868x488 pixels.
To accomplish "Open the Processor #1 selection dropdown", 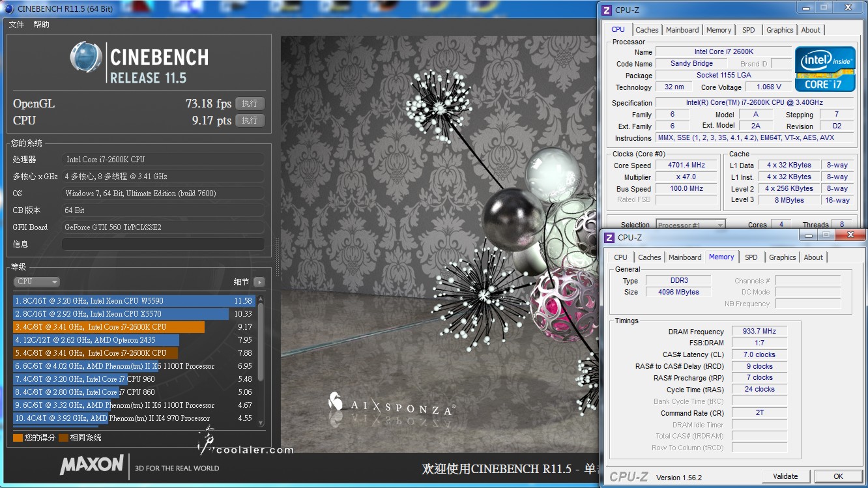I will (691, 225).
